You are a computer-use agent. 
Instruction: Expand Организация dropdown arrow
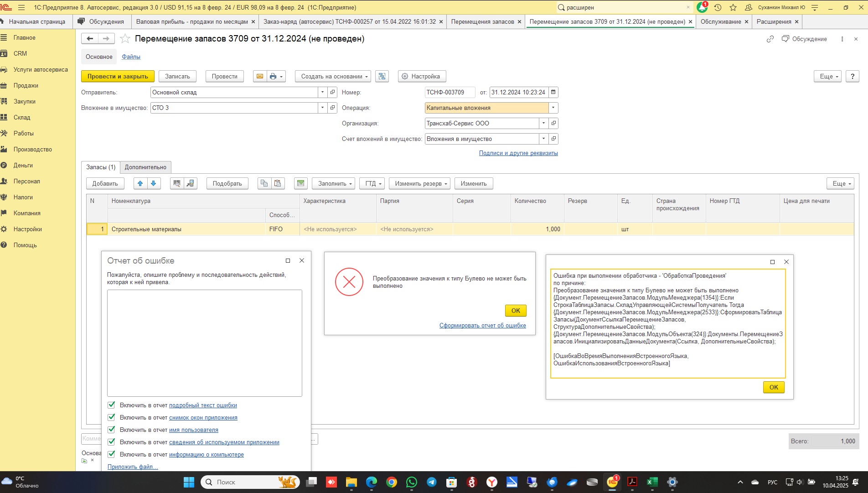(543, 123)
